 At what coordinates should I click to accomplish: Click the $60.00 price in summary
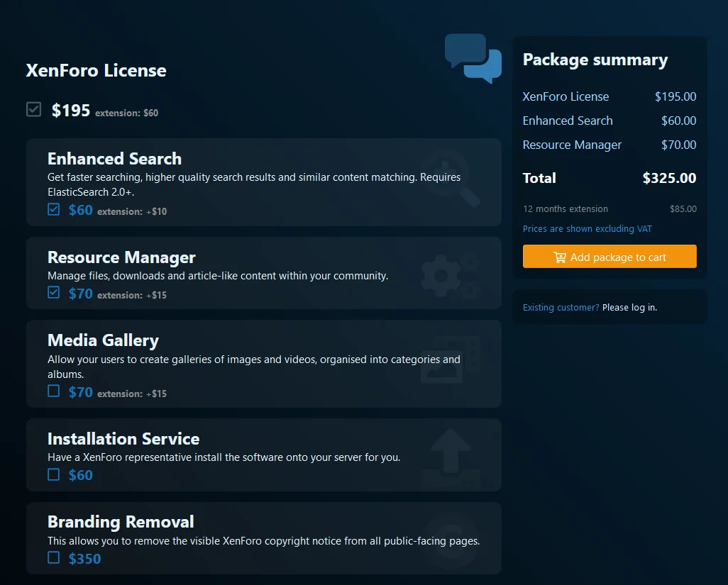pos(678,121)
